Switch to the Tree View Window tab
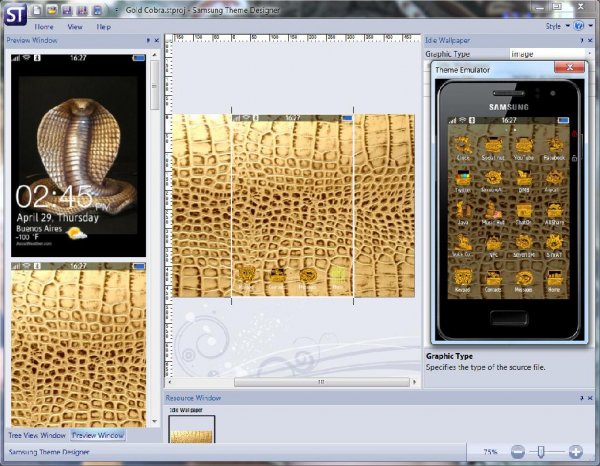Viewport: 600px width, 466px height. [x=37, y=435]
